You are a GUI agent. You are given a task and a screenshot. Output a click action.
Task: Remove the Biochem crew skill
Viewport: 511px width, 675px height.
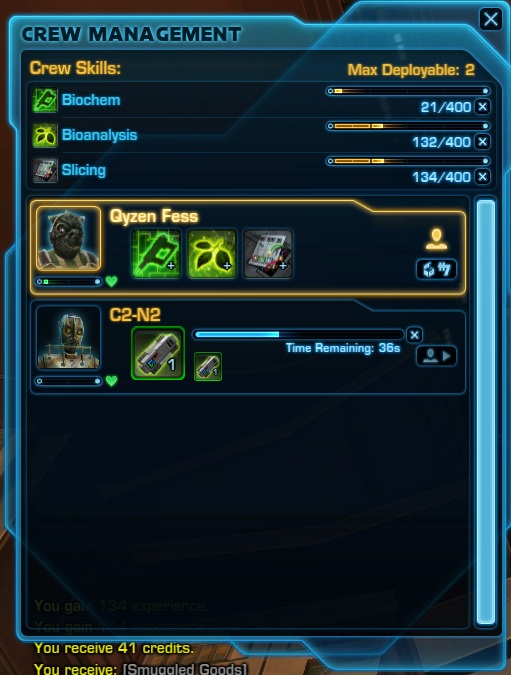point(483,106)
